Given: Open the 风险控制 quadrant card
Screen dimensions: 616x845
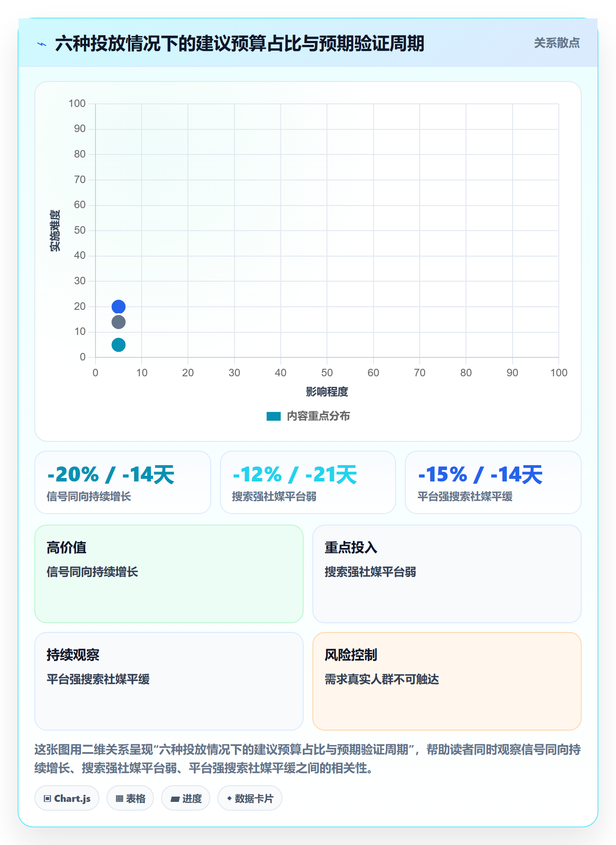Looking at the screenshot, I should pyautogui.click(x=447, y=681).
